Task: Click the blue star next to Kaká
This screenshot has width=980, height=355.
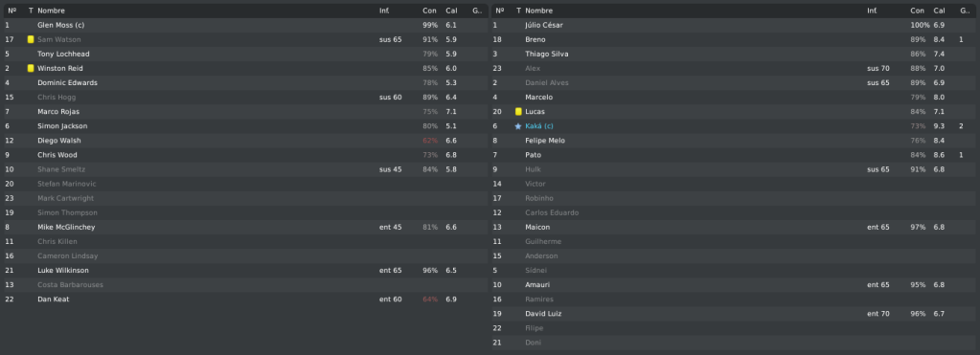Action: click(x=518, y=126)
